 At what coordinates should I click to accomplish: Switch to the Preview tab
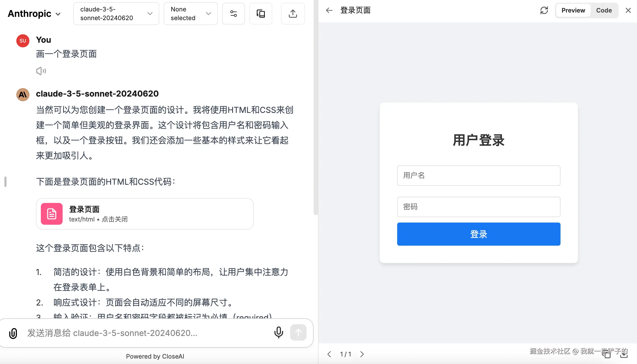(573, 10)
